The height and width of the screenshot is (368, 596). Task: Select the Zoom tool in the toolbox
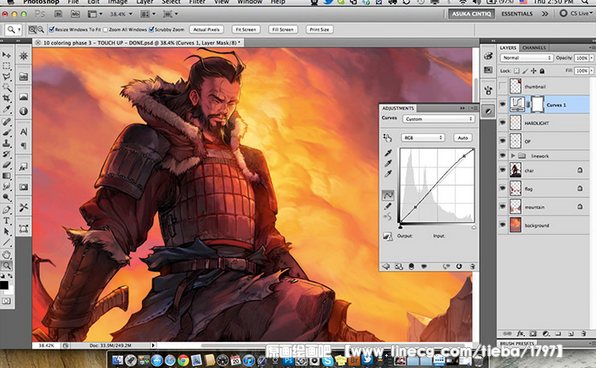tap(6, 265)
